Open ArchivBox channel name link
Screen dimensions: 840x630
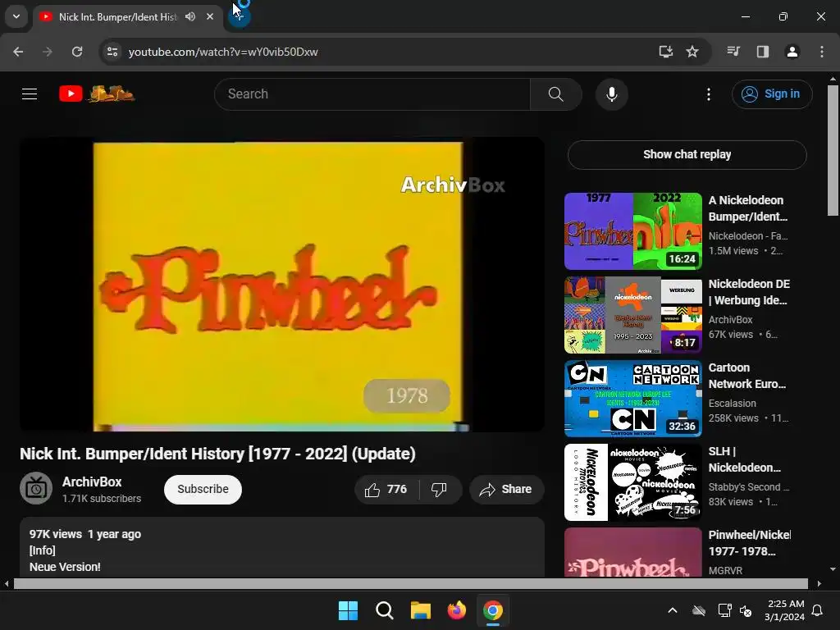tap(92, 482)
